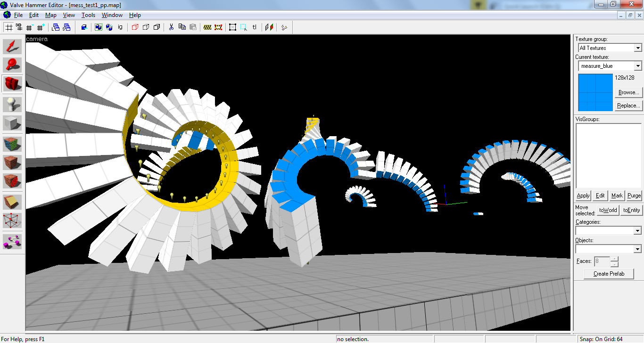
Task: Enable texture lock
Action: 255,27
